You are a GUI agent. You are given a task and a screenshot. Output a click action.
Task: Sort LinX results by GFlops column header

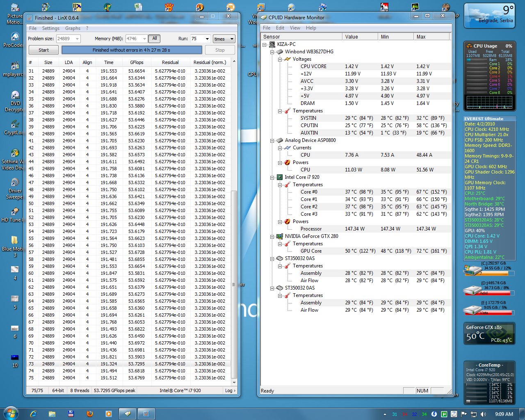tap(137, 62)
